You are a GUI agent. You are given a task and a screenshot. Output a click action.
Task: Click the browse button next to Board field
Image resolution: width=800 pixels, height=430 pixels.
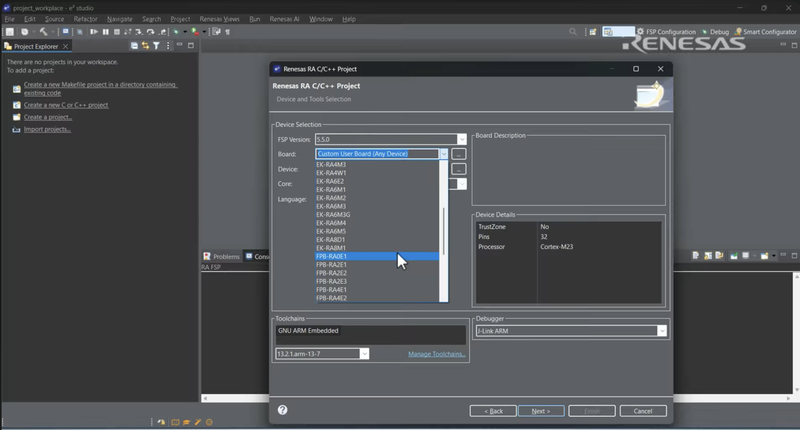pos(459,154)
